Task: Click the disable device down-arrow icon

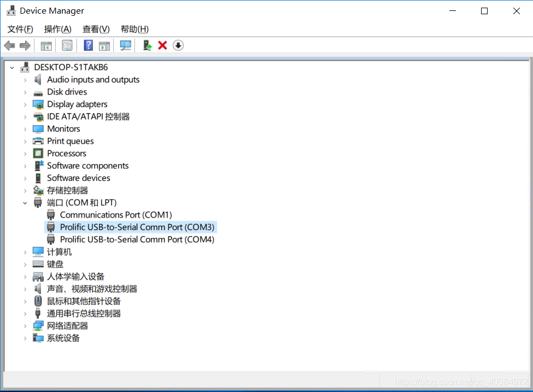Action: point(178,45)
